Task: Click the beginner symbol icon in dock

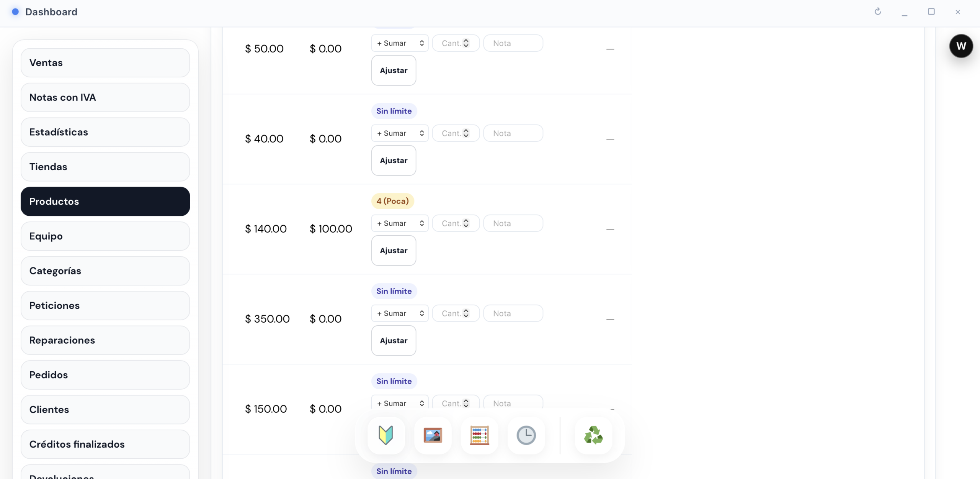Action: click(386, 435)
